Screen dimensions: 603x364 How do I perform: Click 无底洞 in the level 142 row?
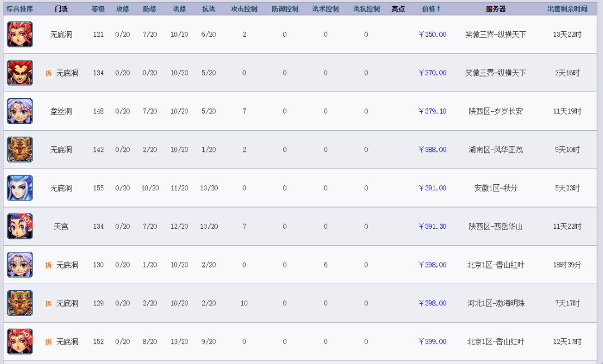61,150
